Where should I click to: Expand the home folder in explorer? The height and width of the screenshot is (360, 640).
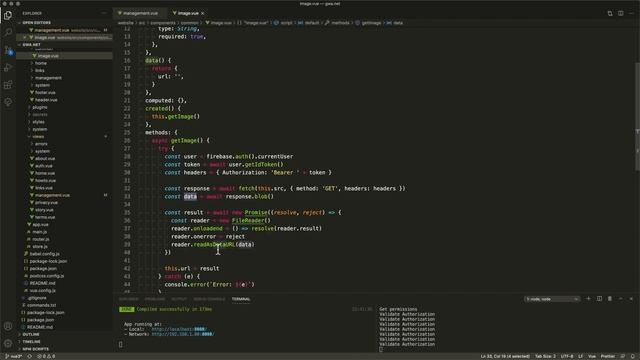41,63
